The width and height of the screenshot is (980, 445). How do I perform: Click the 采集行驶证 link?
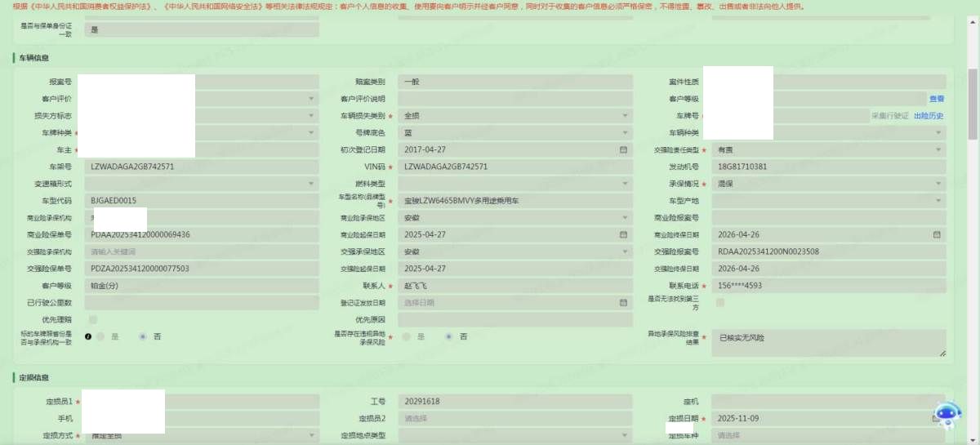889,116
